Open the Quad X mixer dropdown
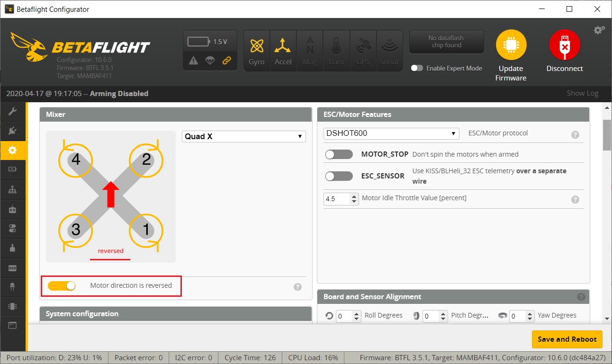The image size is (612, 364). pos(244,136)
